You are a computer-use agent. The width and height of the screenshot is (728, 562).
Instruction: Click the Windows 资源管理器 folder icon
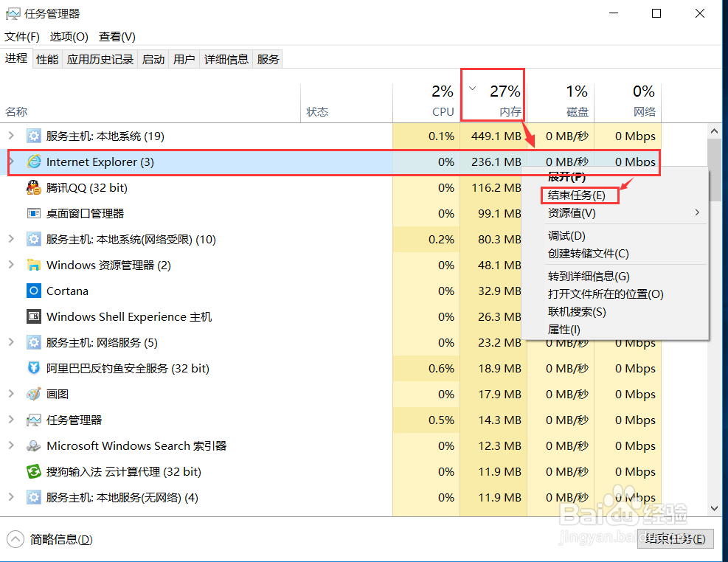coord(33,265)
